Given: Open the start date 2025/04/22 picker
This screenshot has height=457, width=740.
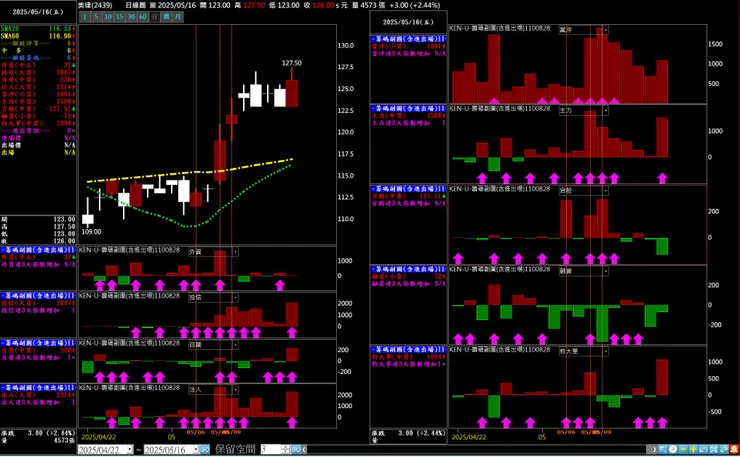Looking at the screenshot, I should (x=106, y=449).
